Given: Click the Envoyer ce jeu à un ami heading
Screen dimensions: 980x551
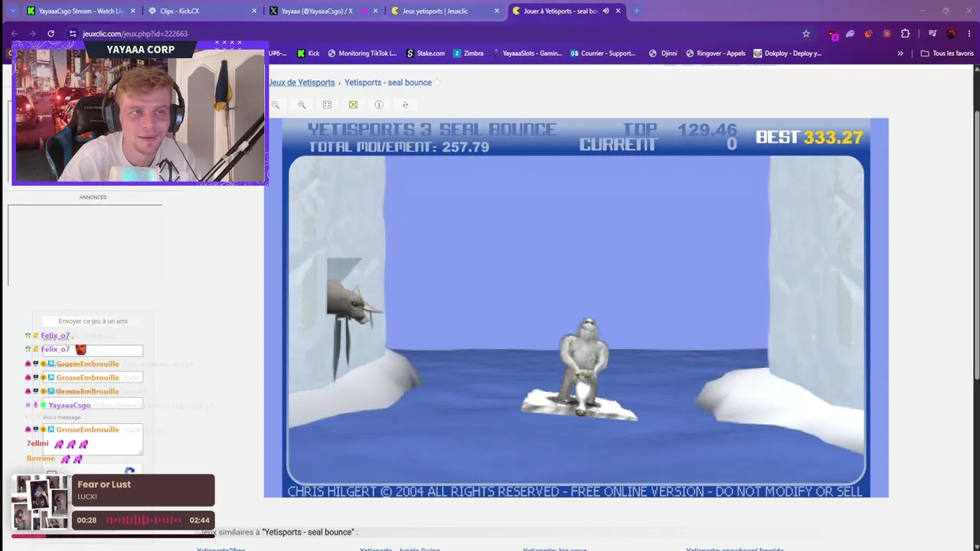Looking at the screenshot, I should [93, 321].
